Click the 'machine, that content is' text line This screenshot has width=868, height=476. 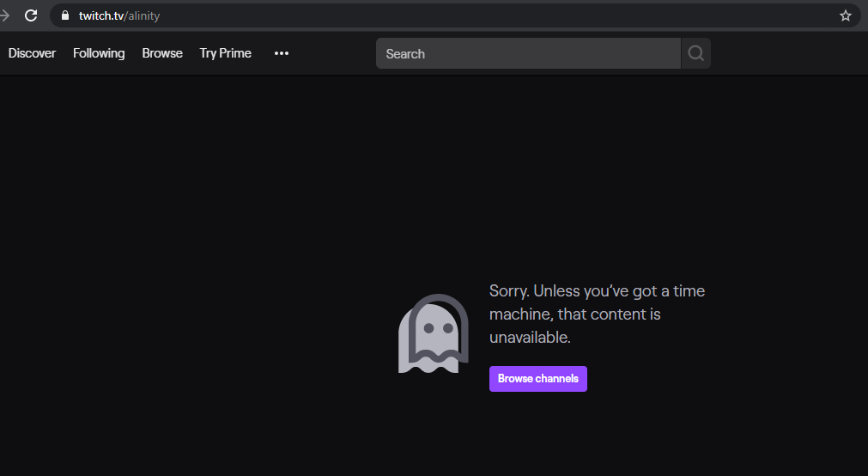click(x=574, y=314)
